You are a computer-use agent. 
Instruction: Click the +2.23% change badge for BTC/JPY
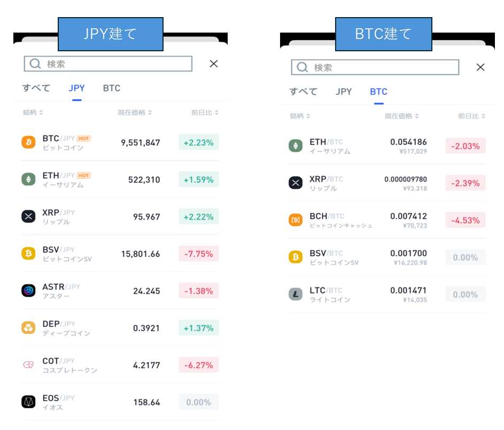pos(198,143)
